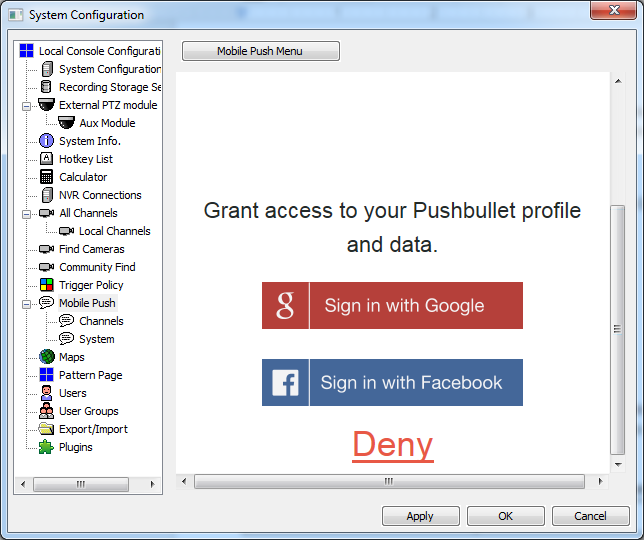Collapse the External PTZ module tree node
Viewport: 644px width, 540px height.
click(26, 106)
